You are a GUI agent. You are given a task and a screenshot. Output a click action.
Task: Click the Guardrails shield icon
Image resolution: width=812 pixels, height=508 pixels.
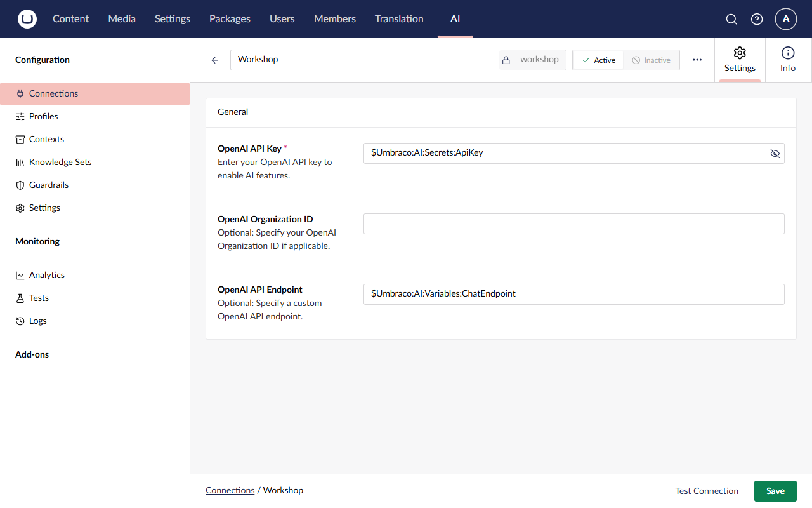(20, 185)
